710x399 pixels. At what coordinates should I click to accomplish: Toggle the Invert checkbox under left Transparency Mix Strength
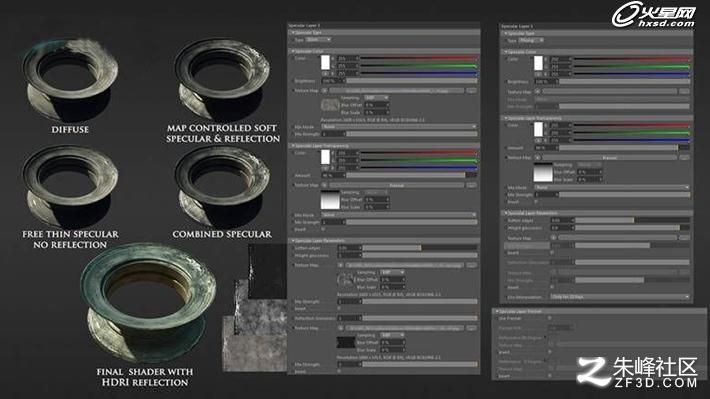pos(323,229)
